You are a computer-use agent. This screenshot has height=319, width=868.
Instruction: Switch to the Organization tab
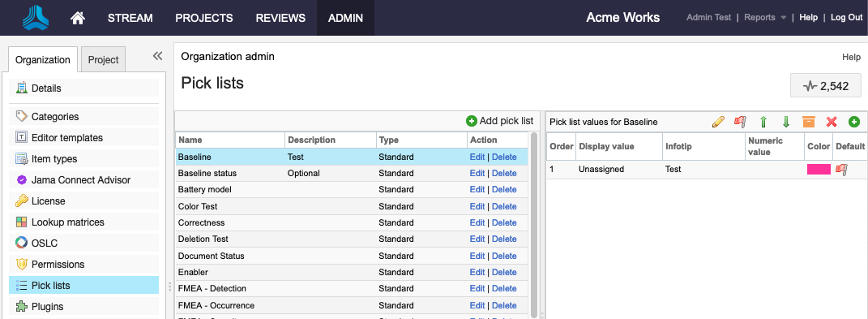pyautogui.click(x=43, y=60)
